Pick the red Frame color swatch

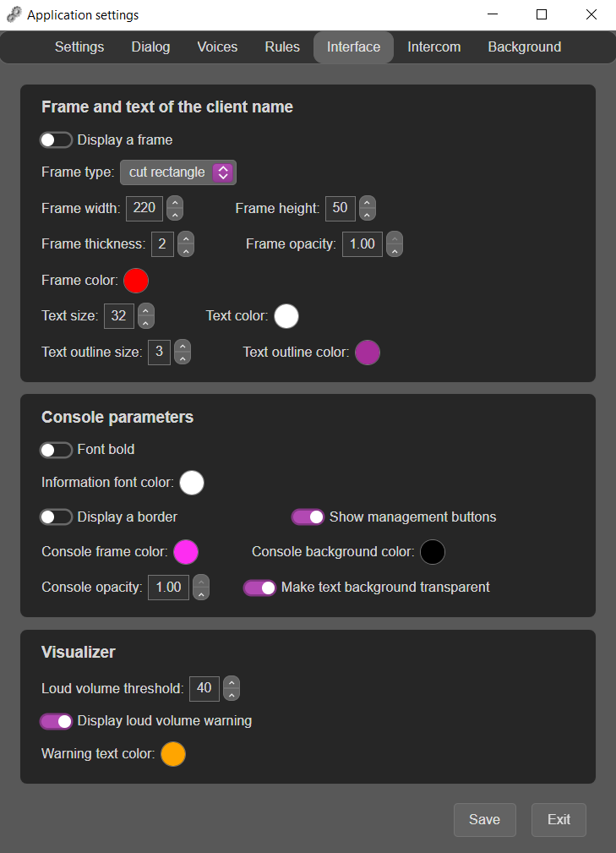tap(136, 281)
